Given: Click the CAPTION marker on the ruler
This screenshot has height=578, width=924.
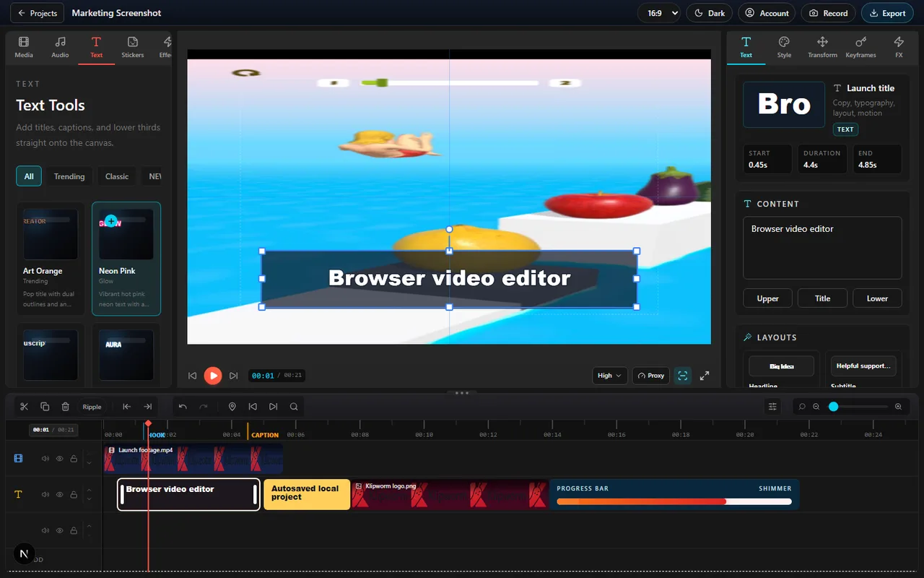Looking at the screenshot, I should click(265, 435).
